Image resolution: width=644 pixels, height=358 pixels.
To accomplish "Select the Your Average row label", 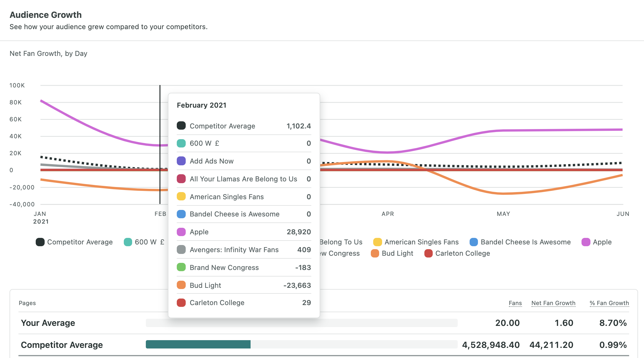I will pyautogui.click(x=48, y=323).
